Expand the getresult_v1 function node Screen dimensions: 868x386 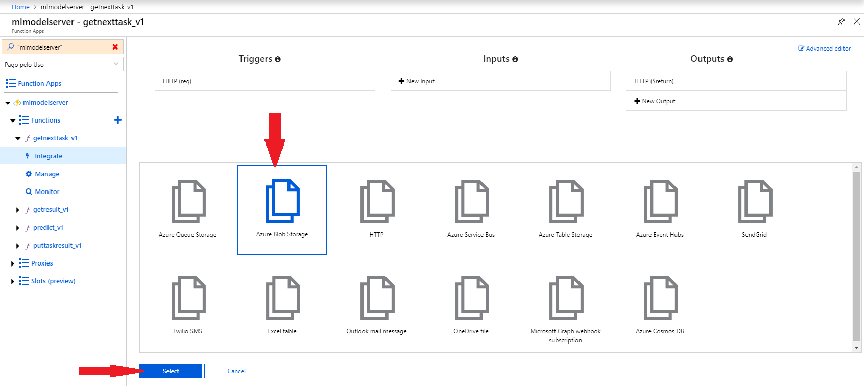(18, 210)
